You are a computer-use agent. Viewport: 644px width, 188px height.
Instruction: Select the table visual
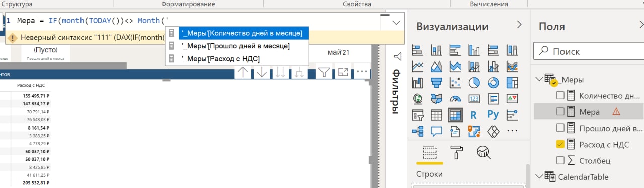tap(436, 115)
